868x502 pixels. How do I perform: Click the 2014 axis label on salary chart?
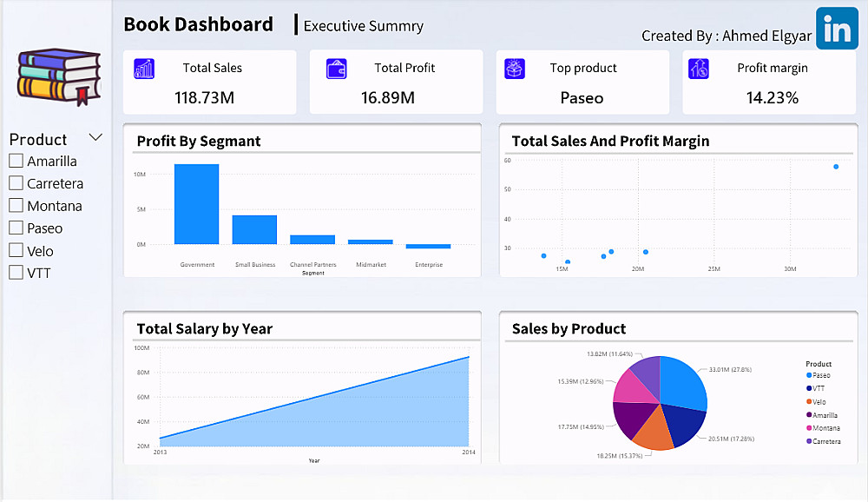coord(469,452)
